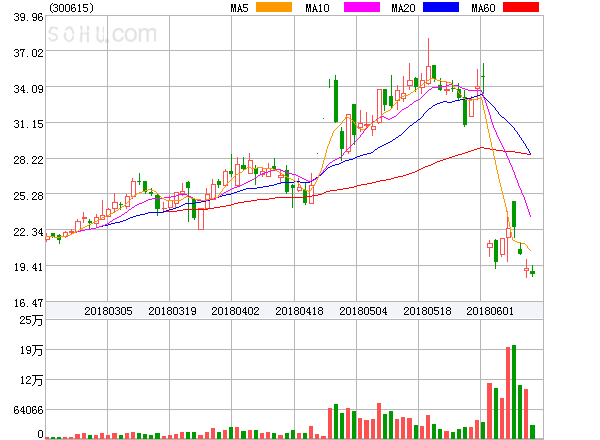The height and width of the screenshot is (440, 600).
Task: Click the 22.34 price axis label
Action: [28, 232]
